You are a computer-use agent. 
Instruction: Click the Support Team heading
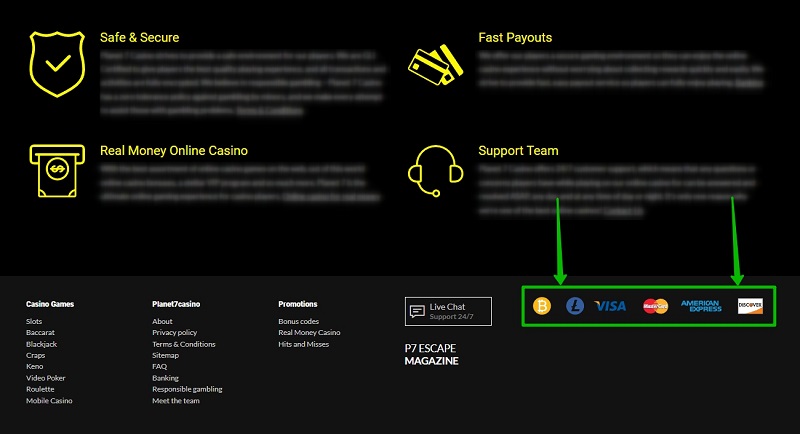[x=518, y=151]
